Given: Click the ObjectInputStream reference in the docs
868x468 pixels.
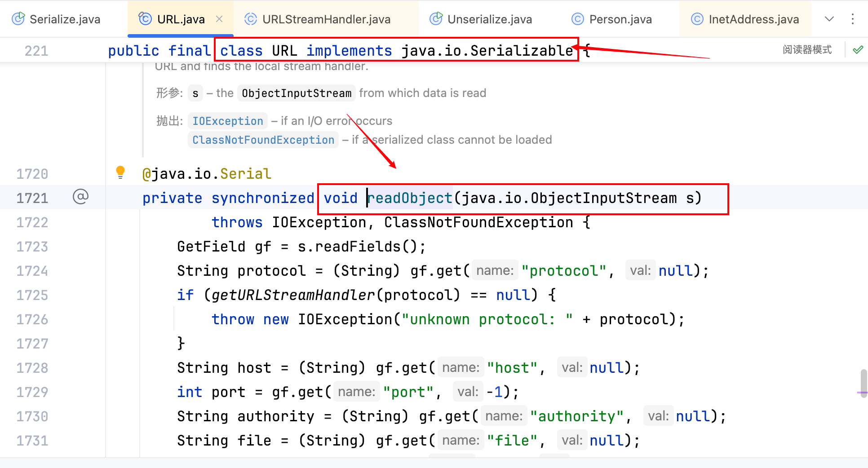Looking at the screenshot, I should coord(297,93).
